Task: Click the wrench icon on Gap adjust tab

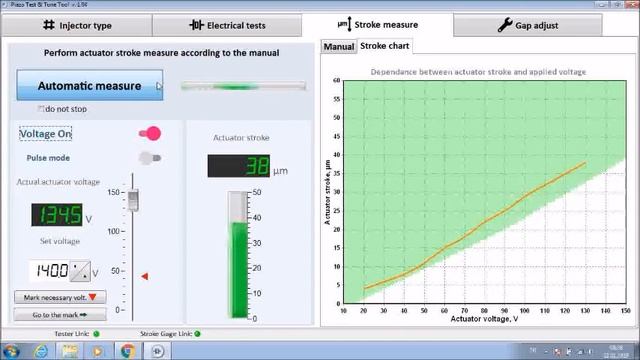Action: pyautogui.click(x=505, y=25)
